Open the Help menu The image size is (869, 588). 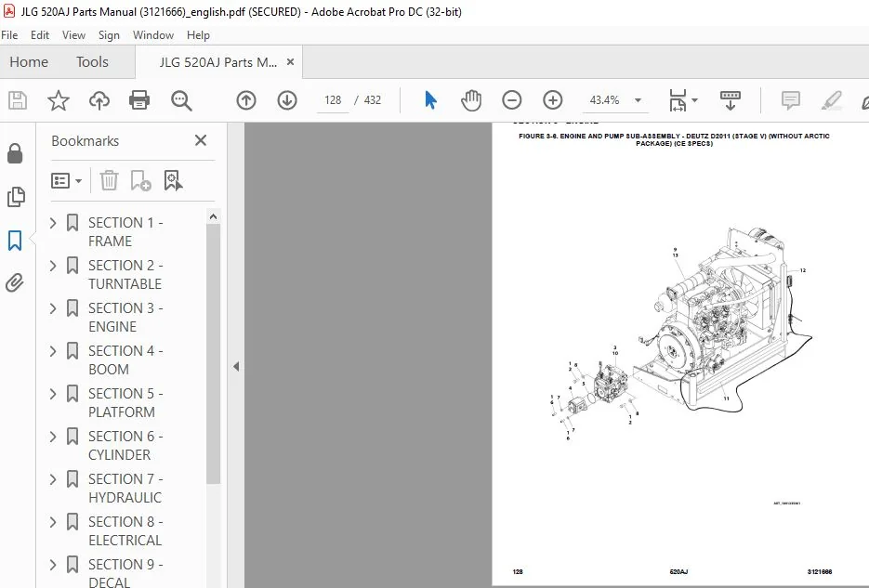[198, 35]
